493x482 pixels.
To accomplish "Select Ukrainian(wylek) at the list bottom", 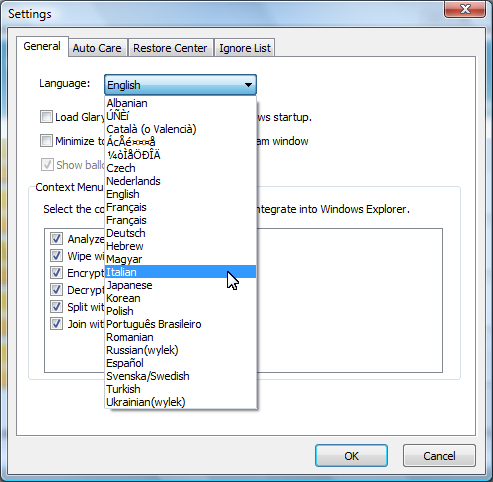I will 180,402.
